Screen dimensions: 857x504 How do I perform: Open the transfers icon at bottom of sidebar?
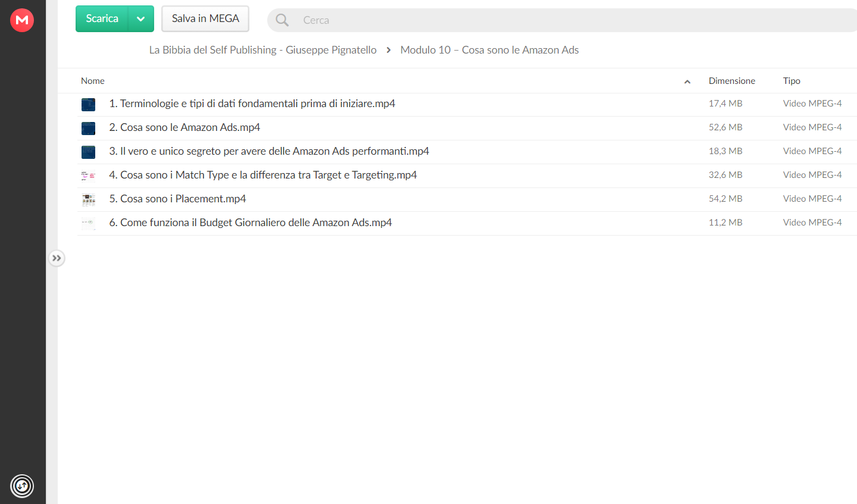tap(22, 486)
